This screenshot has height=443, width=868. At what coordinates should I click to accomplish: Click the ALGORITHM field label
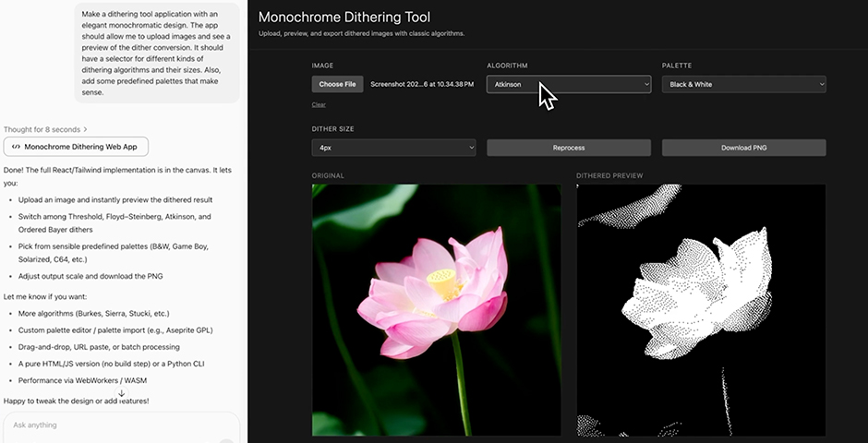coord(507,66)
